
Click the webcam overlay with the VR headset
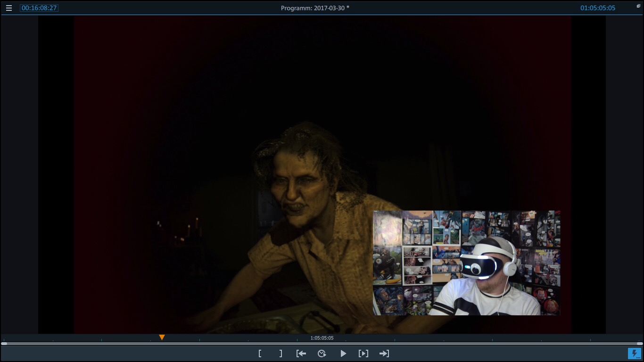[x=467, y=263]
